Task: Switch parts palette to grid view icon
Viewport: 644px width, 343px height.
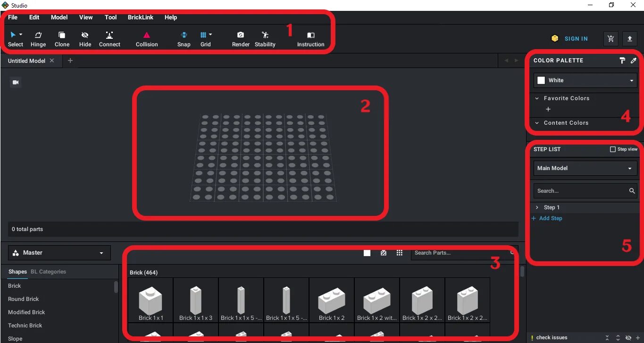Action: click(400, 253)
